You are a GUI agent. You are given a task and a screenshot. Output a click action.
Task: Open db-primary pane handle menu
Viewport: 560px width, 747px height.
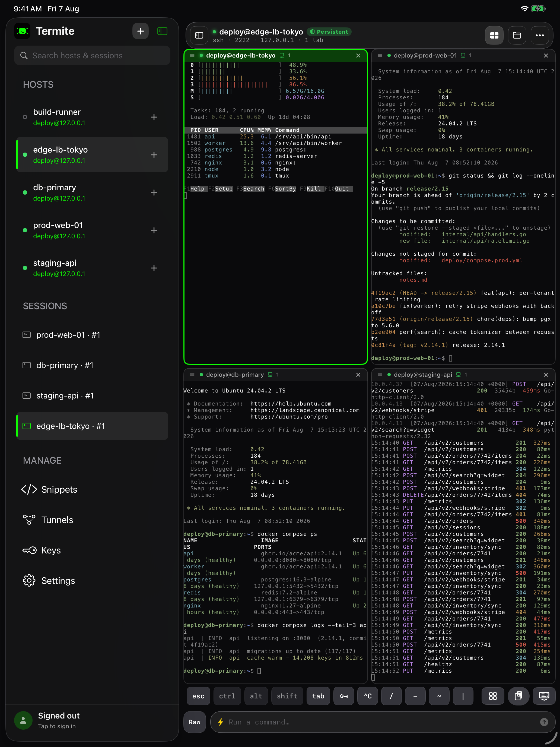tap(192, 375)
